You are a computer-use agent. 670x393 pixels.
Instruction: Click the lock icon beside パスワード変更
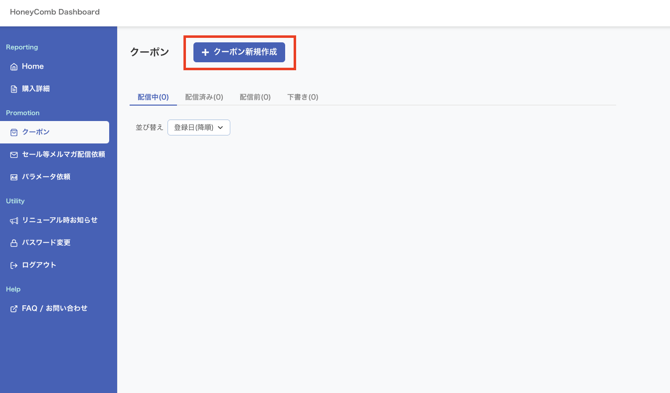point(14,243)
